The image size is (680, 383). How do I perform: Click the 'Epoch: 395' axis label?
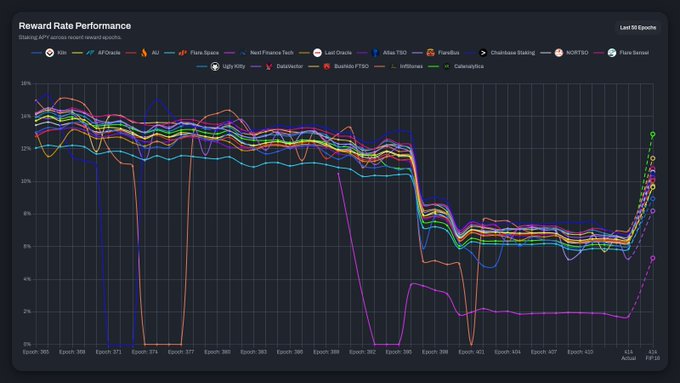click(399, 352)
